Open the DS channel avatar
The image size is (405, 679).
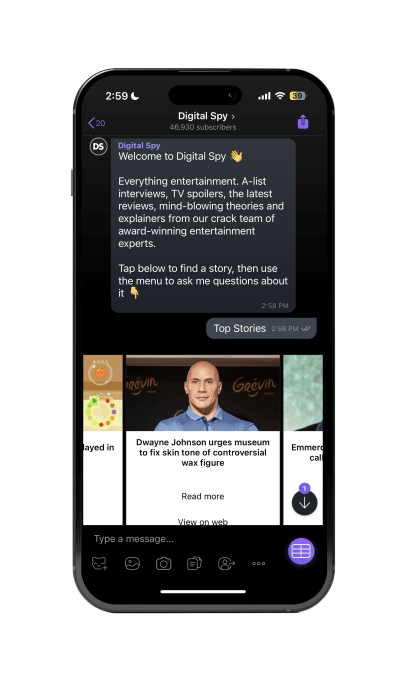[x=98, y=146]
